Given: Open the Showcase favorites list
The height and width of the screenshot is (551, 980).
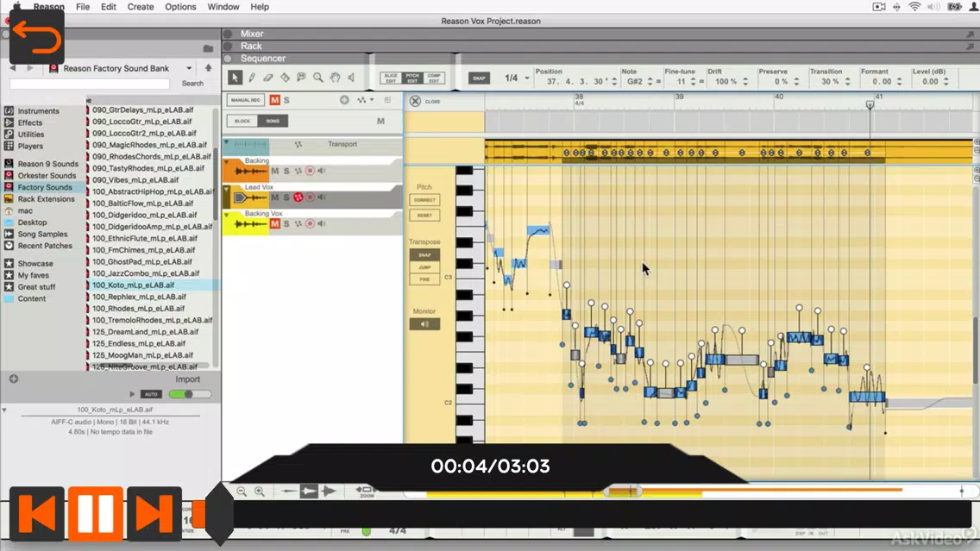Looking at the screenshot, I should coord(35,263).
